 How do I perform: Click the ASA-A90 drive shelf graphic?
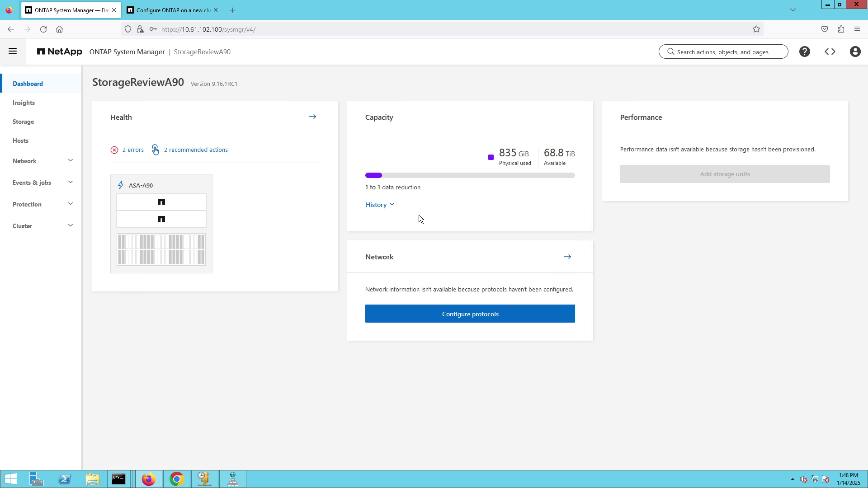point(161,249)
